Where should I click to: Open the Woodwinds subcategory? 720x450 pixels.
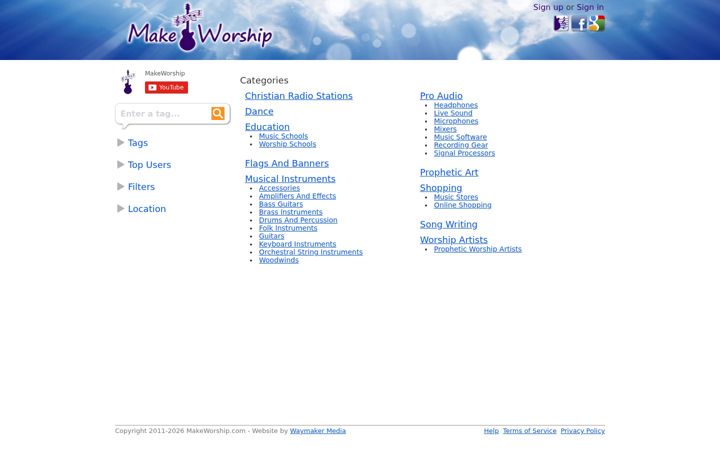coord(279,260)
